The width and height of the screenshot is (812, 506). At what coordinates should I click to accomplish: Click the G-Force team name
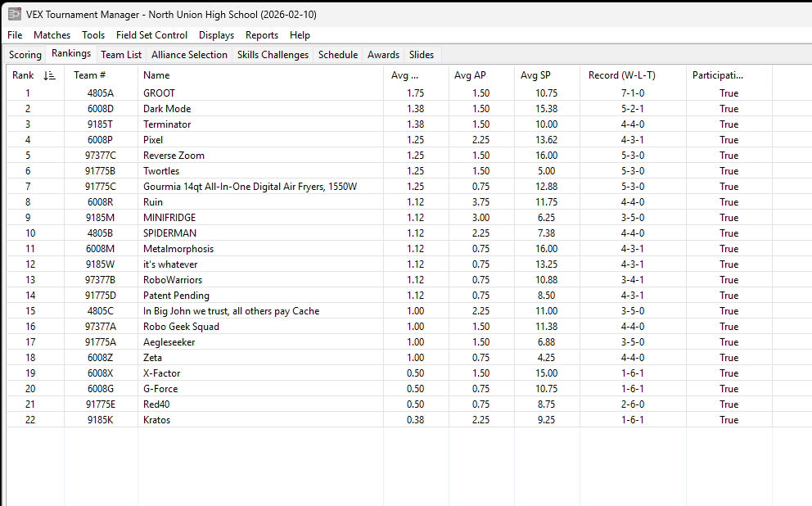160,388
